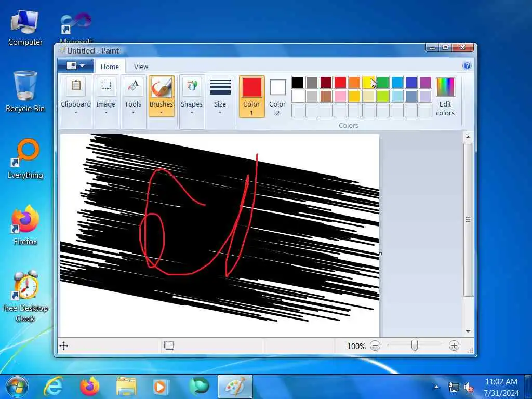Click the vertical scrollbar thumb
Screen dimensions: 532x399
pyautogui.click(x=468, y=220)
